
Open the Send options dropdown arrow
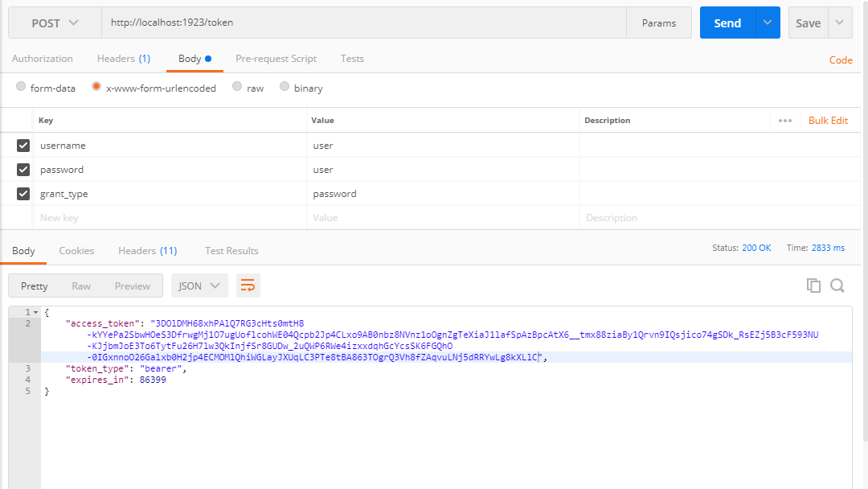click(x=768, y=23)
